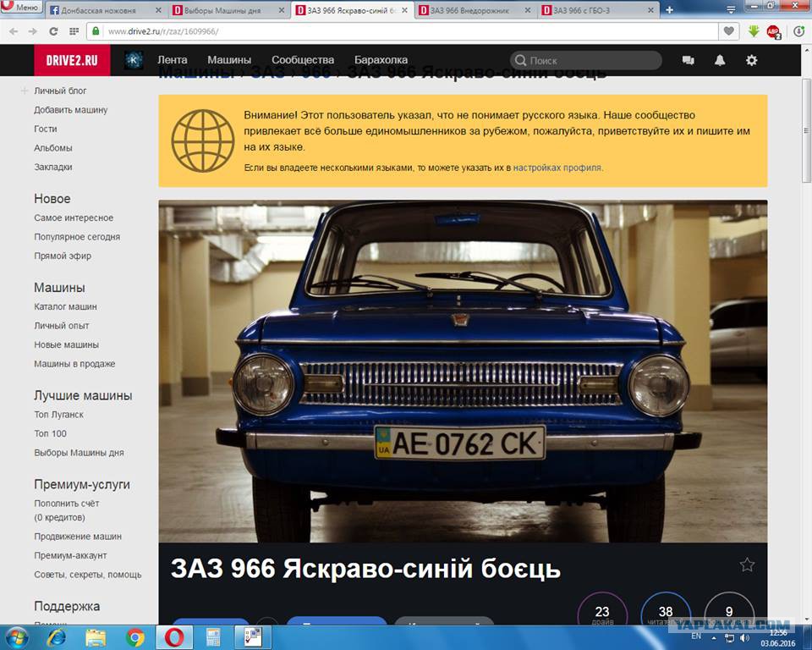Open a new browser tab
812x650 pixels.
click(x=669, y=10)
